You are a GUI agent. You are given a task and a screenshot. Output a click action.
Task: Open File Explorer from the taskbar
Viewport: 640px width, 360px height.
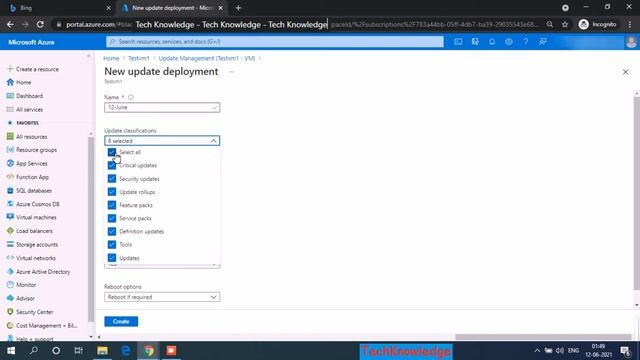pyautogui.click(x=102, y=351)
